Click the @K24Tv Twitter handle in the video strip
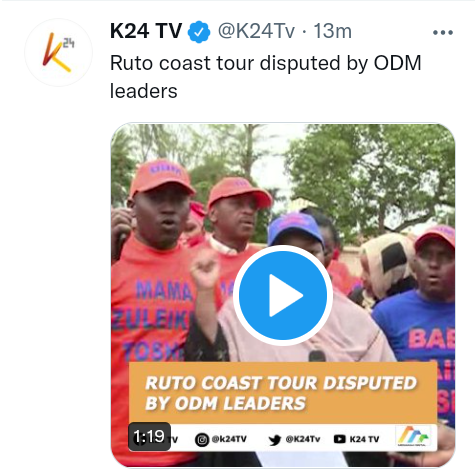The image size is (475, 474). click(x=303, y=439)
